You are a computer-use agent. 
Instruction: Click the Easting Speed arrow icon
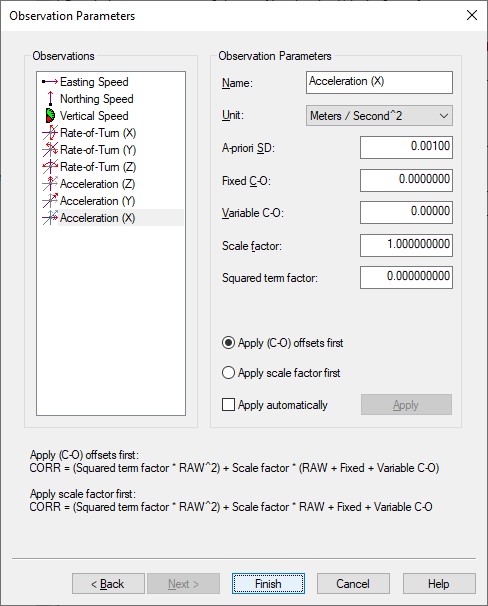tap(49, 82)
